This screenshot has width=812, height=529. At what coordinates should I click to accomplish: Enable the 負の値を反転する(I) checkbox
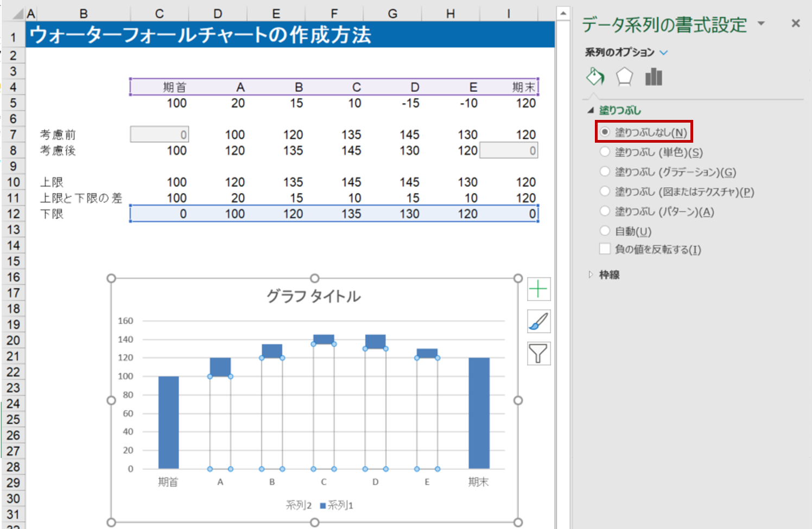click(605, 250)
